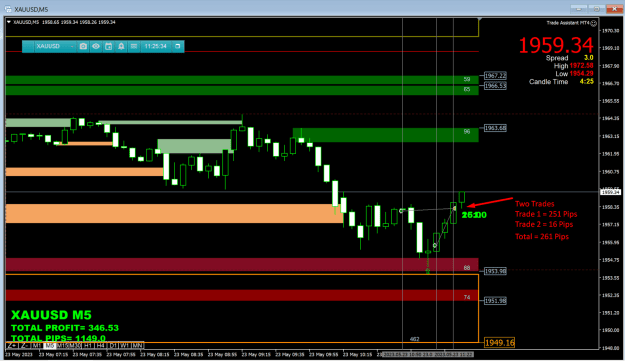Switch to the H4 timeframe
Screen dimensions: 625x361
pyautogui.click(x=100, y=345)
